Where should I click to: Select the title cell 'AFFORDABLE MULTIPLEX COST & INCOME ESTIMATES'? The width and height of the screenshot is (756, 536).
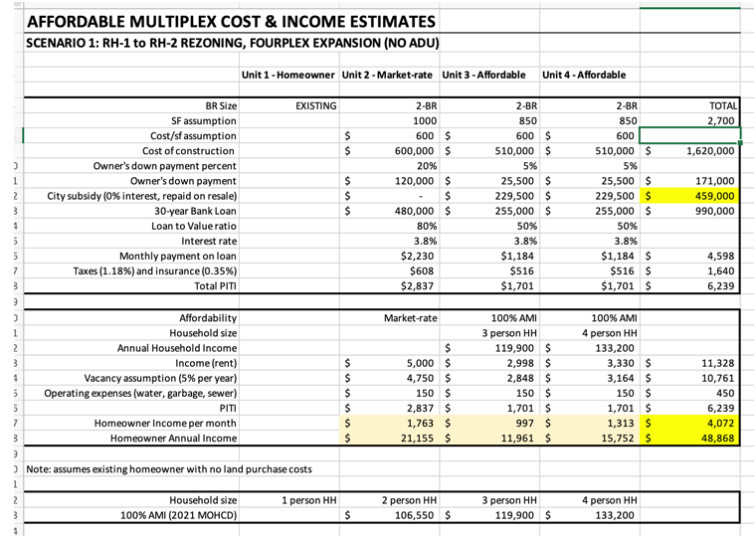tap(232, 22)
